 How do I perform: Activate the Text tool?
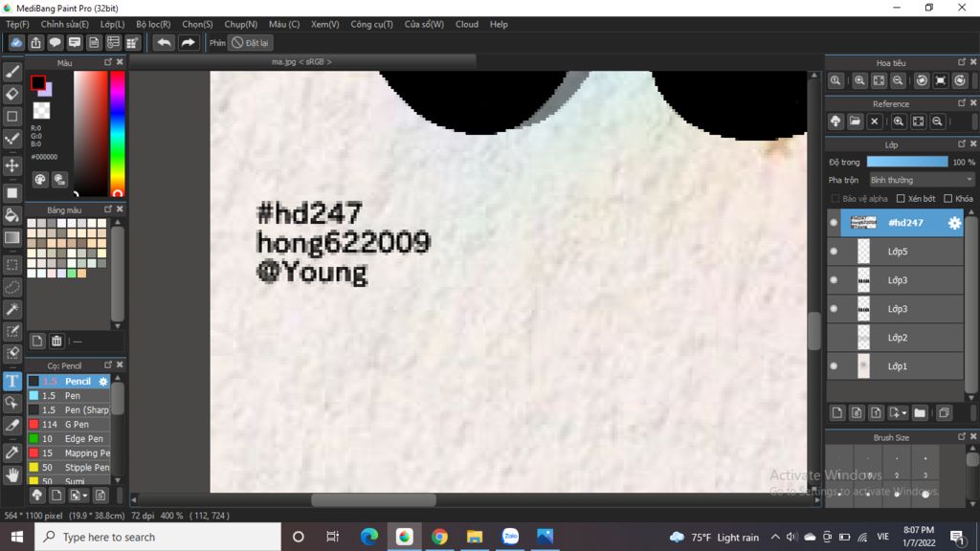[x=12, y=381]
